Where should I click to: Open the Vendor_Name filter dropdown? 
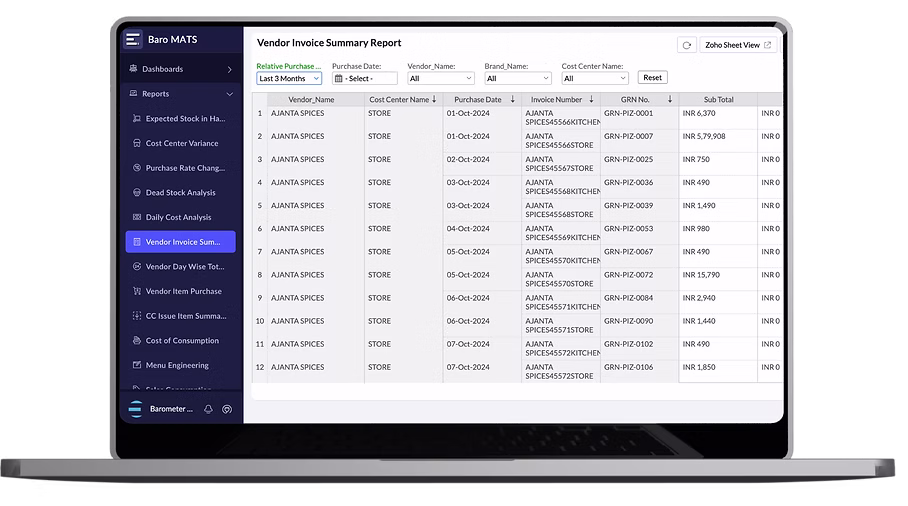pyautogui.click(x=441, y=78)
